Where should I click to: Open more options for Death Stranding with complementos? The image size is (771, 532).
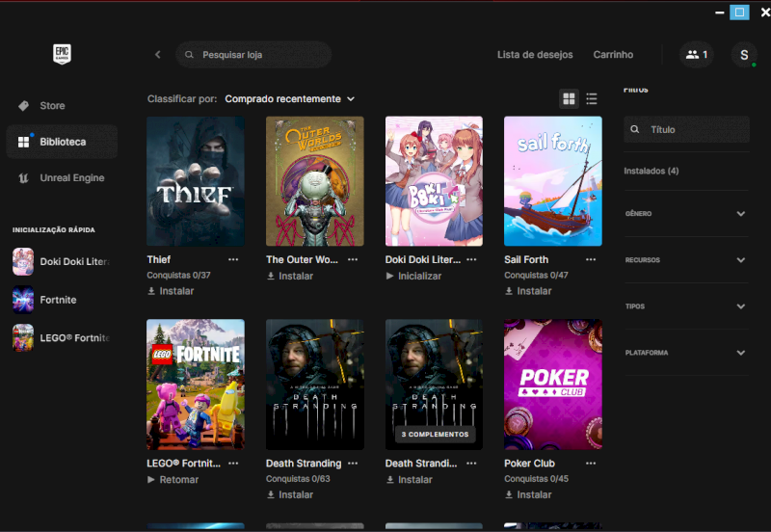point(471,464)
